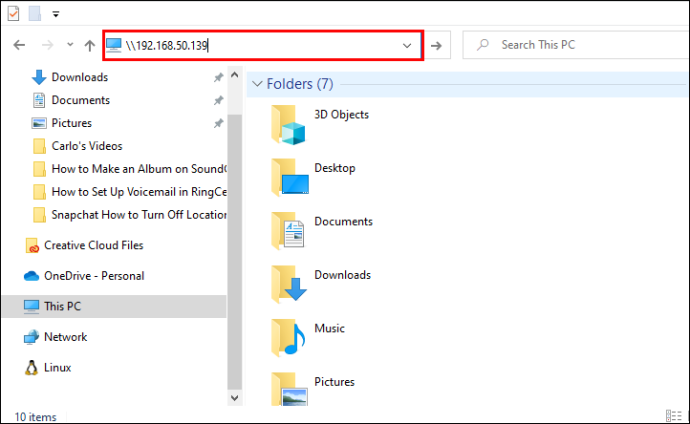The height and width of the screenshot is (424, 690).
Task: Toggle the pin next to Pictures
Action: [x=218, y=123]
